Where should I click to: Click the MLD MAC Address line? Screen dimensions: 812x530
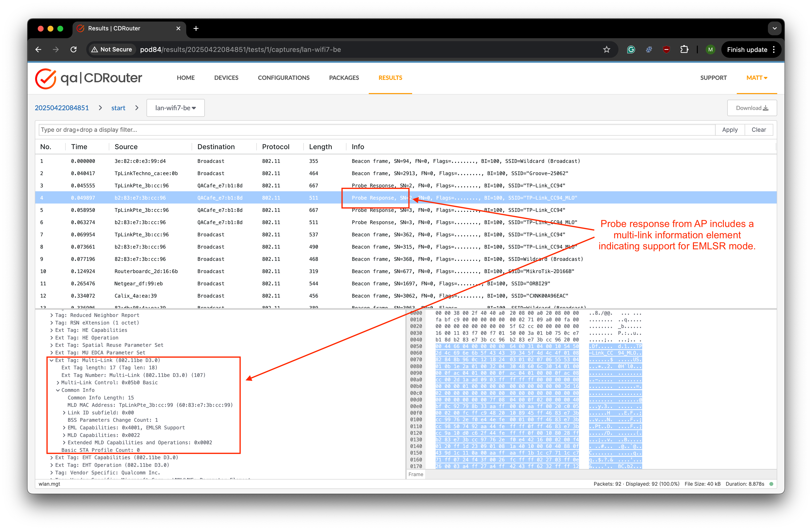pyautogui.click(x=150, y=405)
